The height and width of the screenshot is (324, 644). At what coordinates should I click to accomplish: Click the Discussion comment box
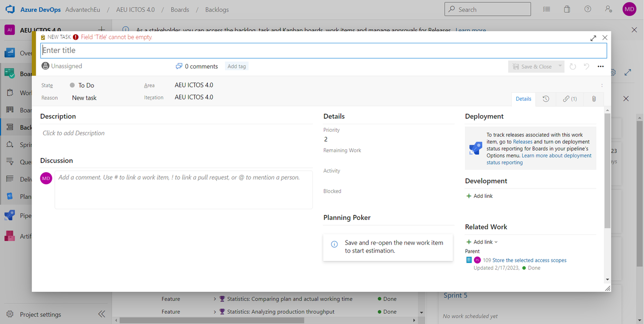[184, 190]
